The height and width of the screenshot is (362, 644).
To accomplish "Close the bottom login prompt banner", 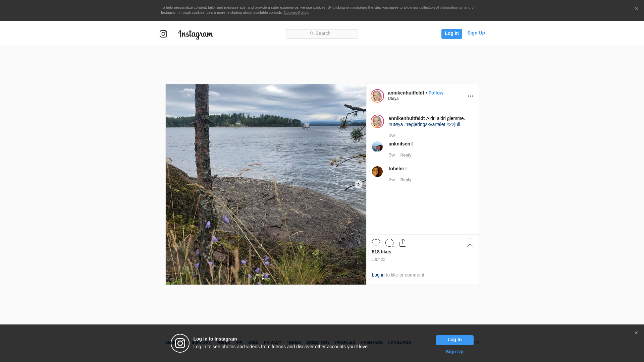I will point(636,333).
